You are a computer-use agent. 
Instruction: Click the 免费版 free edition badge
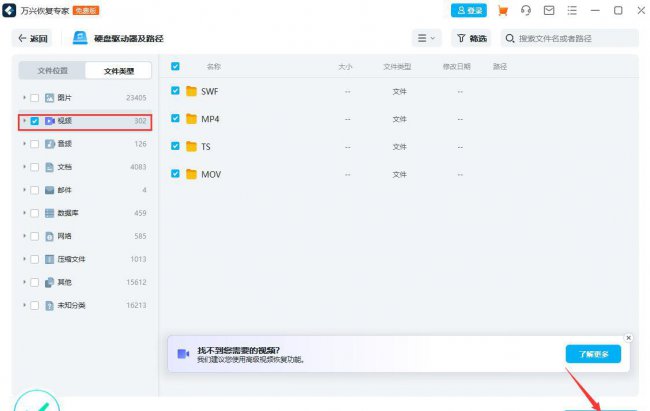[86, 10]
